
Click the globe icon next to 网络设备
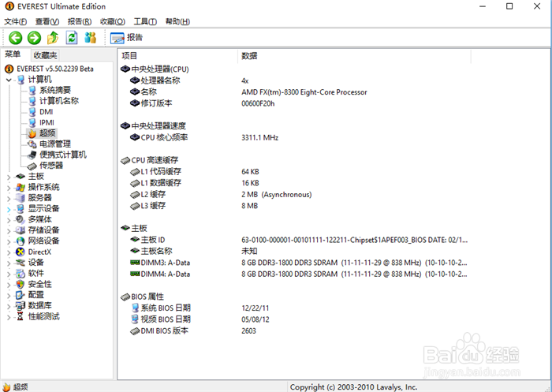pos(21,241)
